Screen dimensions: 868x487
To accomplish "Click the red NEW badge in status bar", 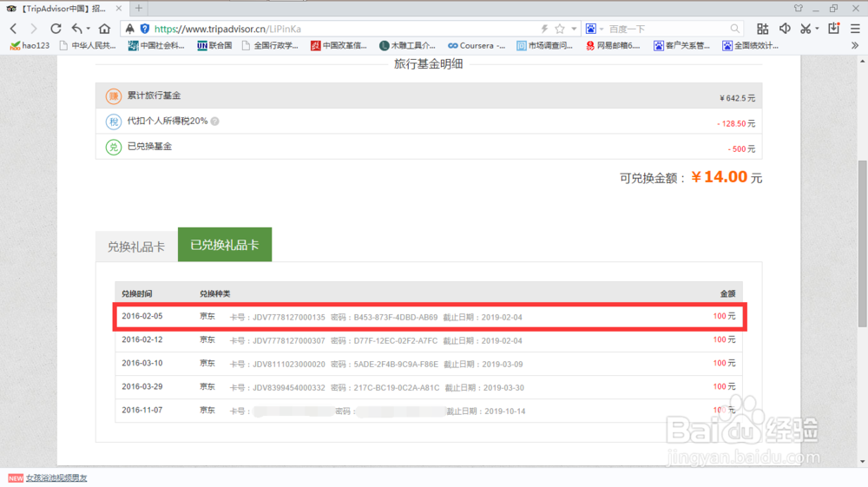I will pos(16,477).
